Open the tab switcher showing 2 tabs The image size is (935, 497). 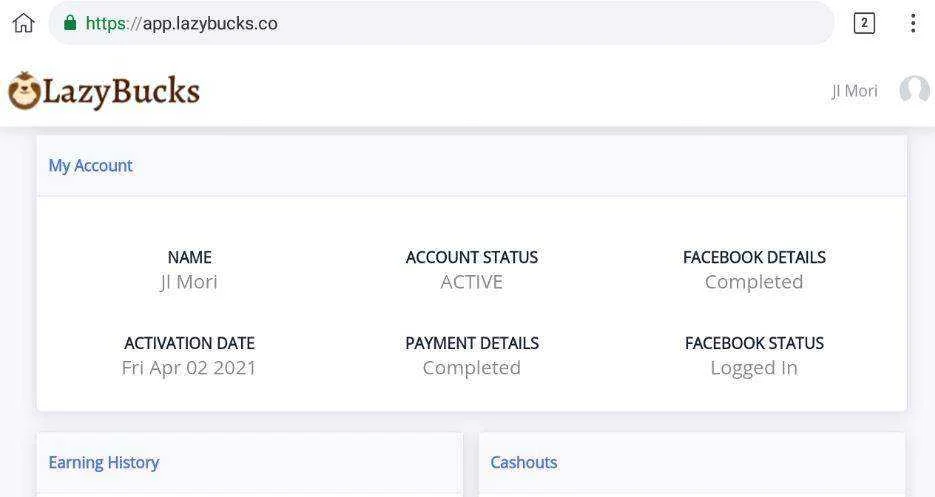click(864, 23)
